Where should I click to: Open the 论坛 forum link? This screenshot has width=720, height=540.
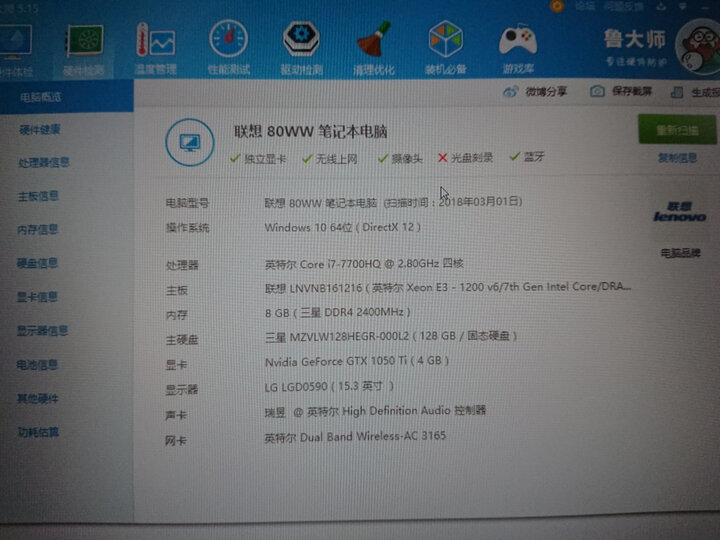point(585,6)
